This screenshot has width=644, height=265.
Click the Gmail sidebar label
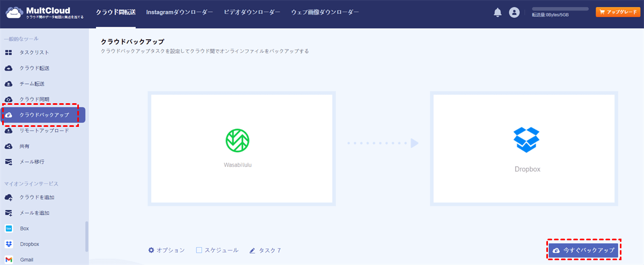[x=27, y=260]
